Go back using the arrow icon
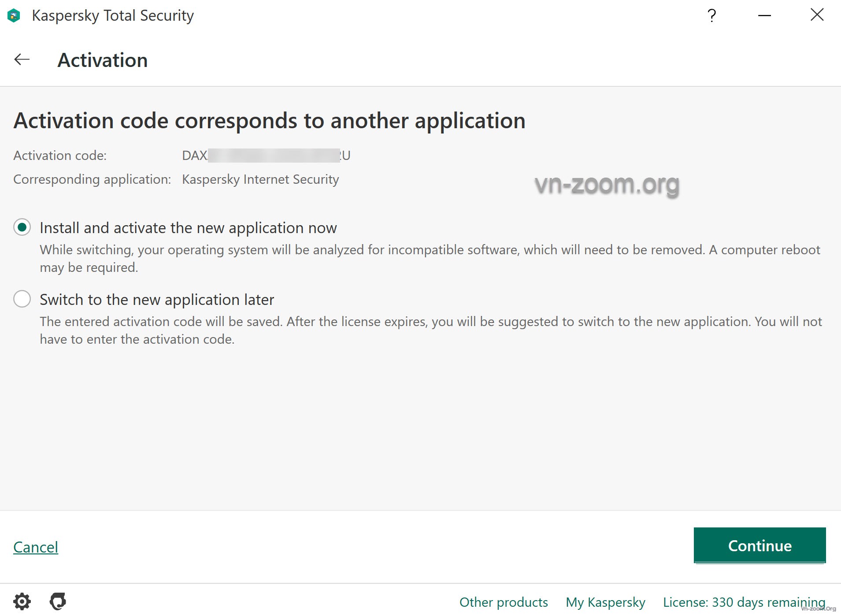The height and width of the screenshot is (616, 841). tap(22, 59)
